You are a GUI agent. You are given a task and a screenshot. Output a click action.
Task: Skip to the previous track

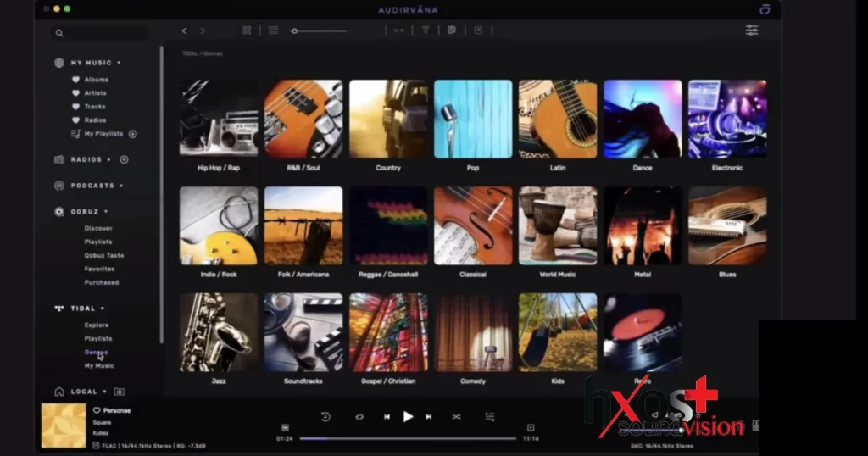[x=387, y=417]
